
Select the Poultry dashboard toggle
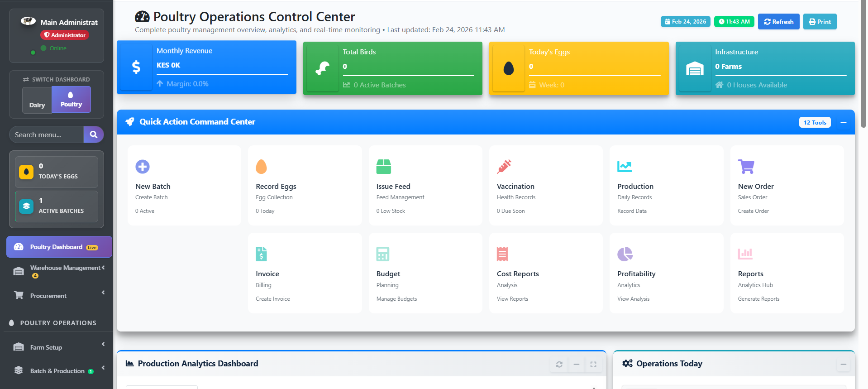point(71,100)
